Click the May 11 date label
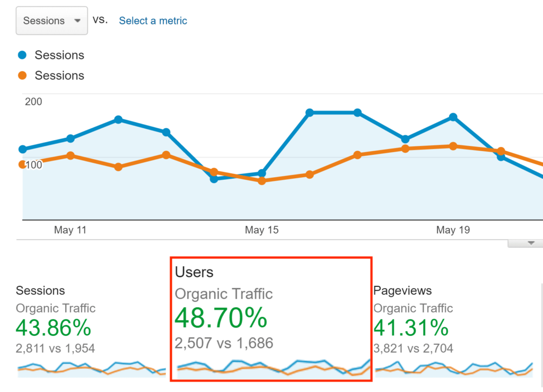 (70, 230)
